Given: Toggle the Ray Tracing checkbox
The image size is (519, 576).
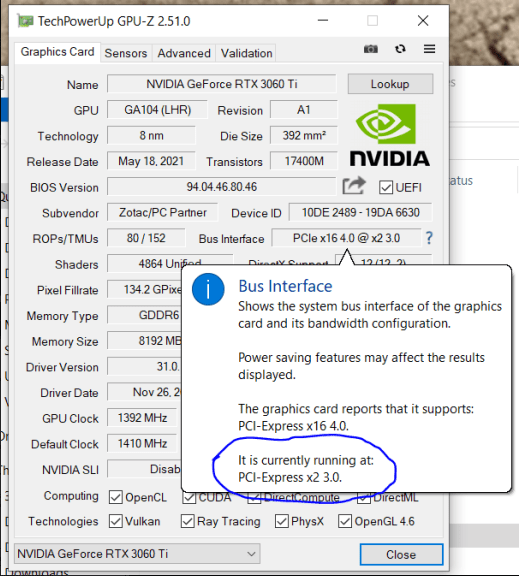Looking at the screenshot, I should click(188, 521).
